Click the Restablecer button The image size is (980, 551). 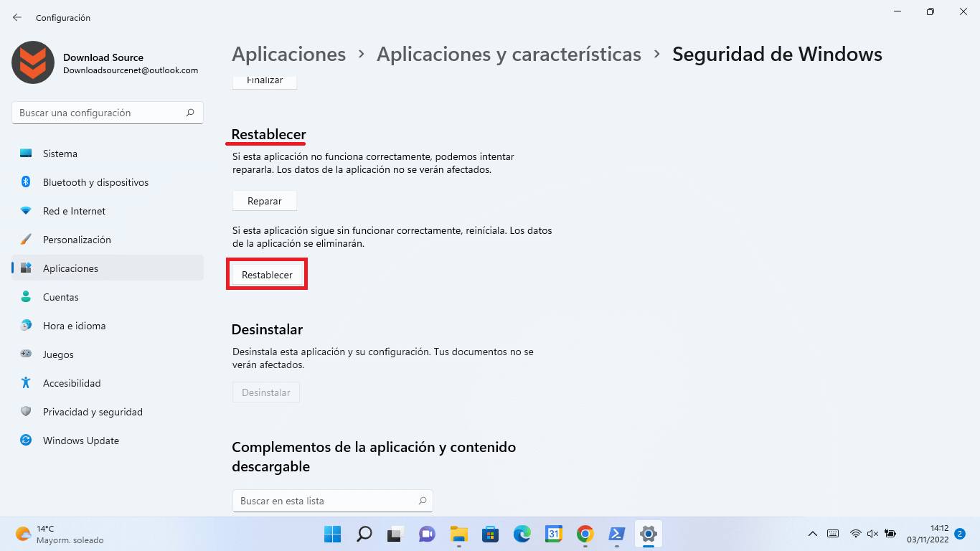coord(267,275)
